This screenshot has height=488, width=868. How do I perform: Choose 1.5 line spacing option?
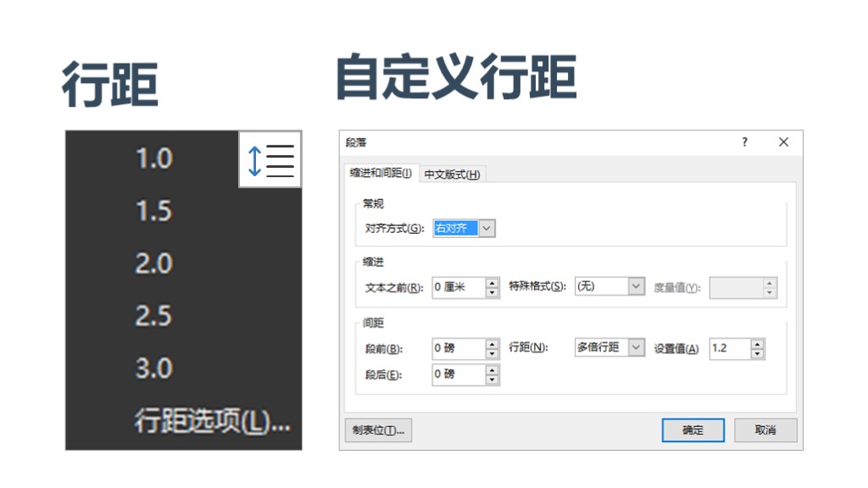click(x=154, y=211)
